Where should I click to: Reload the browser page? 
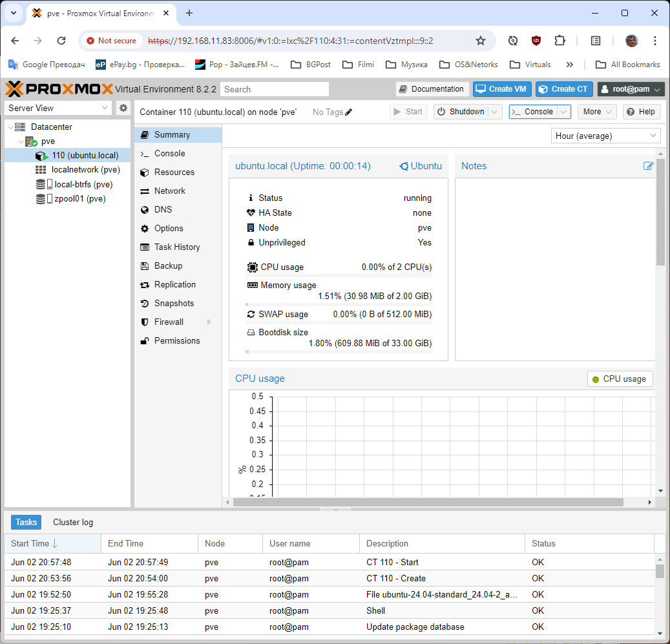61,41
